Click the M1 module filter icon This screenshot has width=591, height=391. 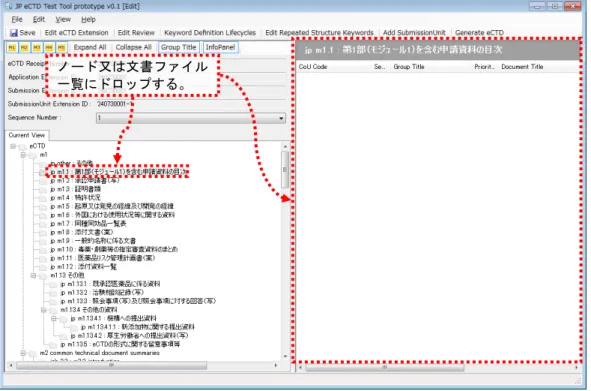click(x=12, y=48)
